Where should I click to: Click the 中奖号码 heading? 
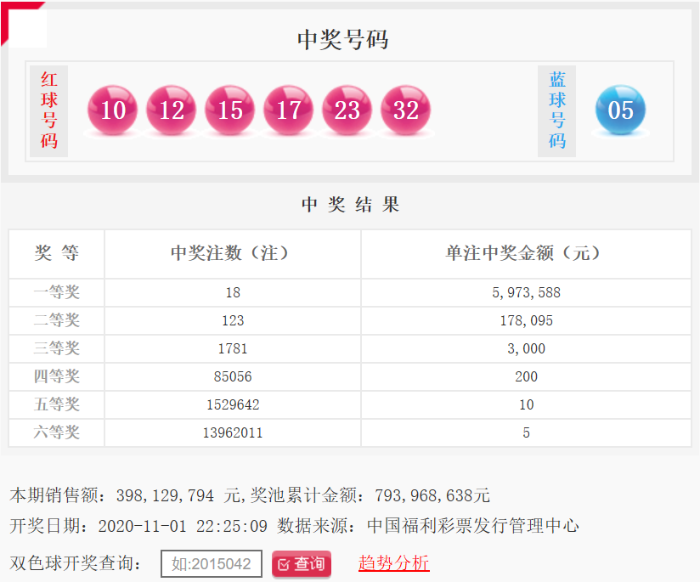[343, 40]
